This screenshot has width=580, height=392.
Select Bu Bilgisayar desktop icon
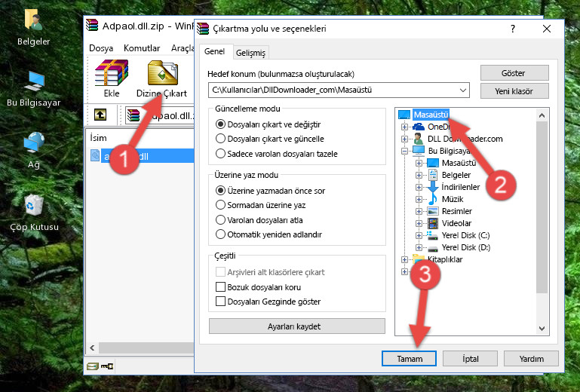click(x=33, y=89)
